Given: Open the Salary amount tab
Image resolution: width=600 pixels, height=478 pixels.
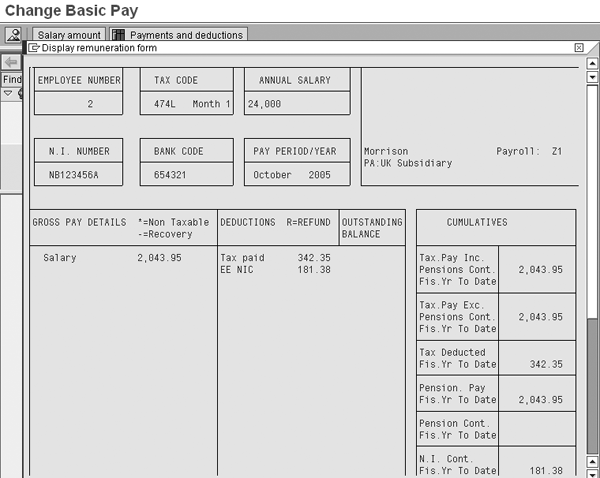Looking at the screenshot, I should 69,35.
